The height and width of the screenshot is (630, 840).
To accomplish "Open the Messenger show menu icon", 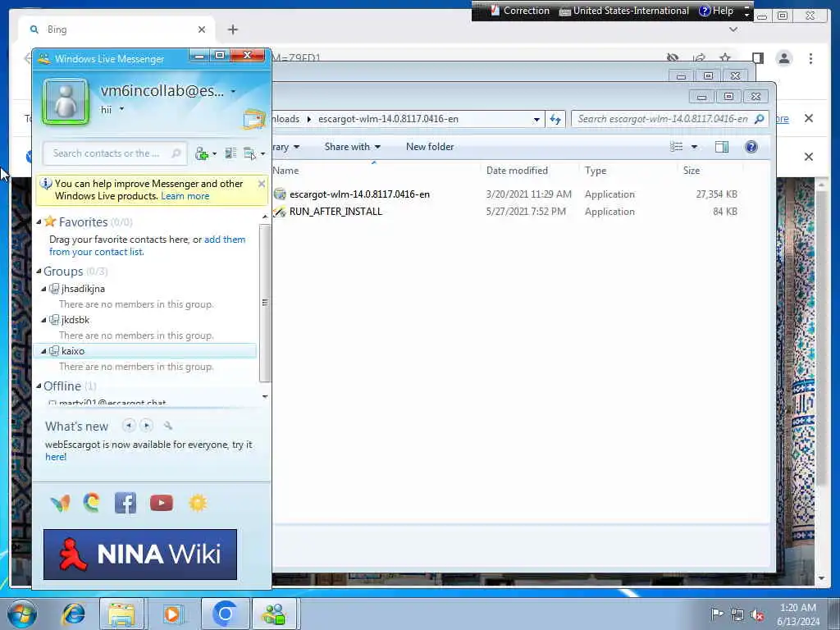I will click(249, 153).
